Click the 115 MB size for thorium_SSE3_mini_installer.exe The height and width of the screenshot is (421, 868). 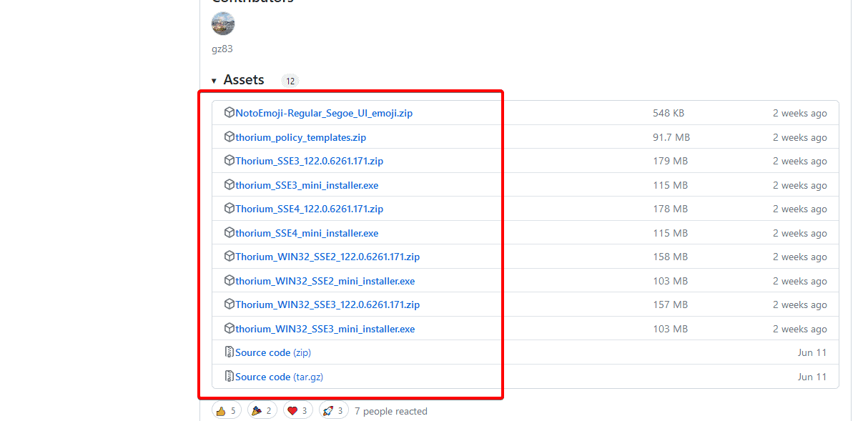[670, 185]
